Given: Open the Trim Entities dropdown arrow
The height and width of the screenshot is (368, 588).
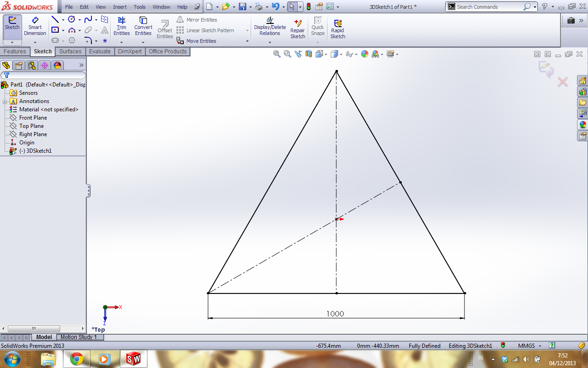Looking at the screenshot, I should [121, 42].
